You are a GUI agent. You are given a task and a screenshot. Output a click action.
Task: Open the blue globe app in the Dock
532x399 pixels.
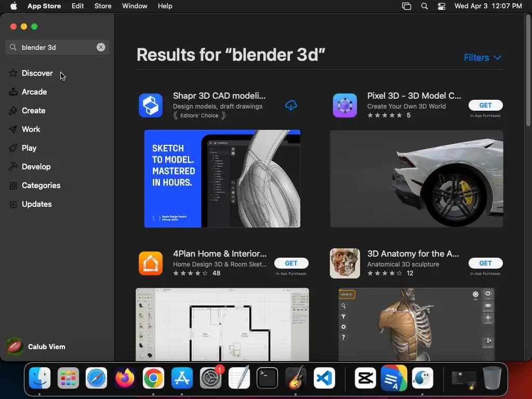[422, 378]
